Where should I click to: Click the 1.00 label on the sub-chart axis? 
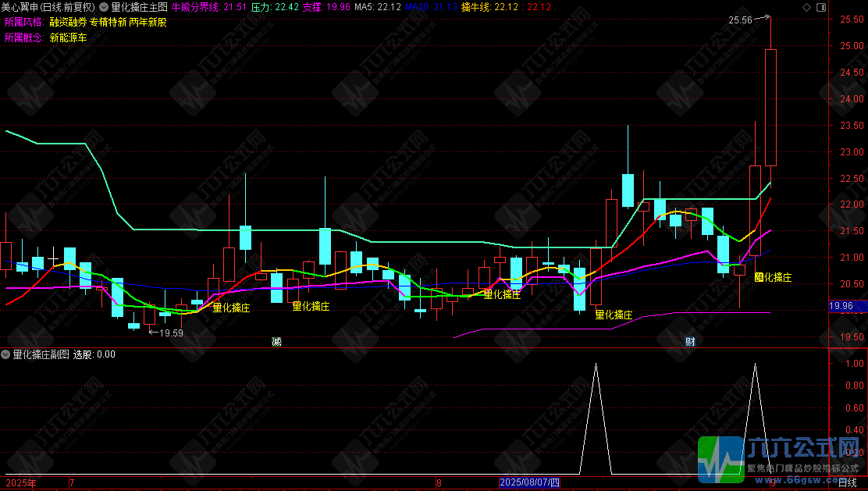[x=855, y=363]
